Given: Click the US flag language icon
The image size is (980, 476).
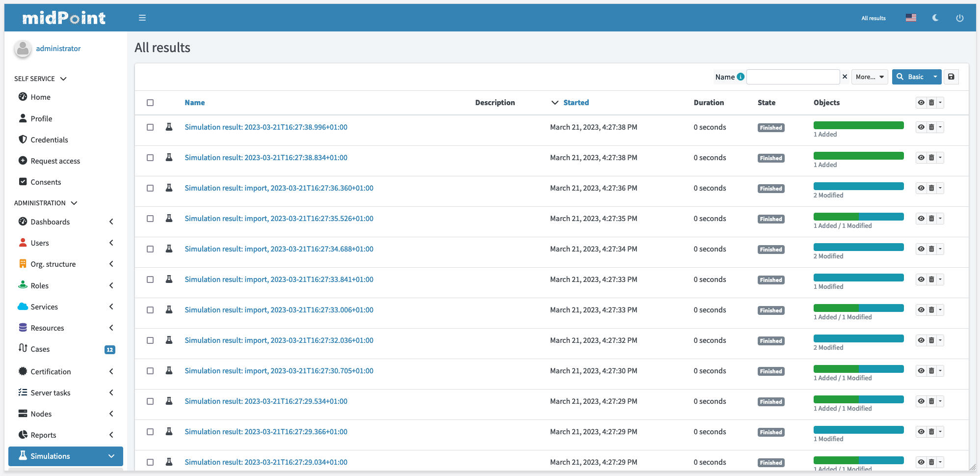Looking at the screenshot, I should 911,18.
